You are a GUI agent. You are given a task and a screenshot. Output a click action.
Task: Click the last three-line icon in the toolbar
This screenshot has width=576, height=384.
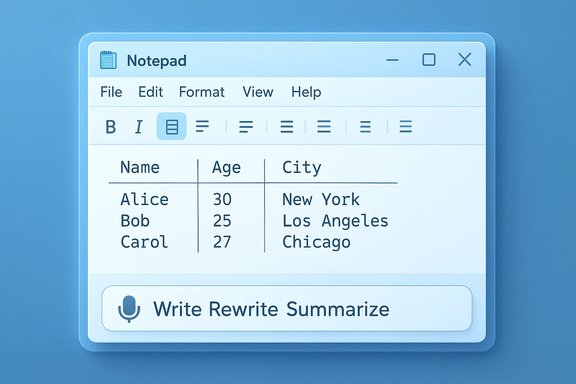tap(406, 126)
